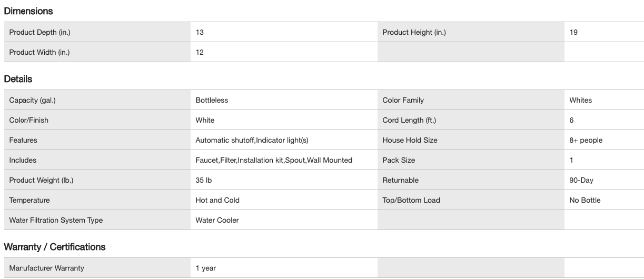Select the Water Filtration System Type label

tap(56, 220)
